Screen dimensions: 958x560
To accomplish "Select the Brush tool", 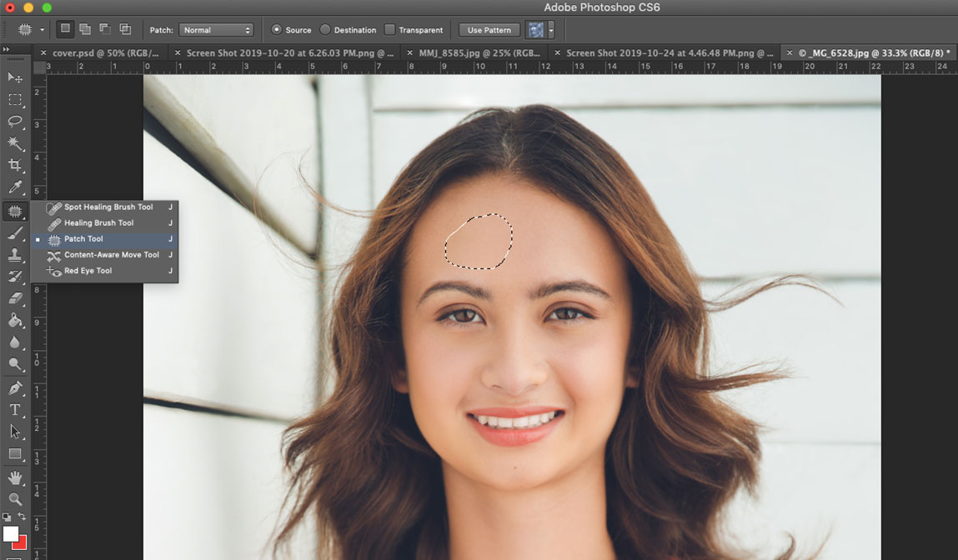I will point(15,233).
